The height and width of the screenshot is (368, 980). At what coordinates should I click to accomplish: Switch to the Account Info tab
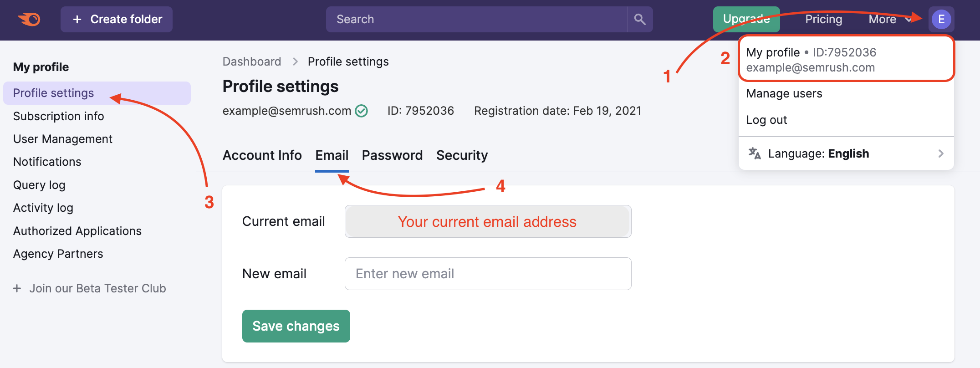point(262,155)
